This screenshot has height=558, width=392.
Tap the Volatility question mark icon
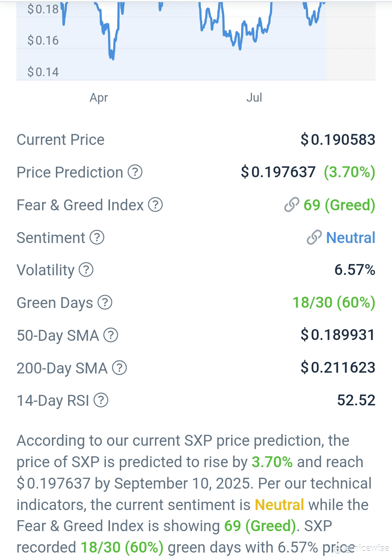pyautogui.click(x=86, y=270)
